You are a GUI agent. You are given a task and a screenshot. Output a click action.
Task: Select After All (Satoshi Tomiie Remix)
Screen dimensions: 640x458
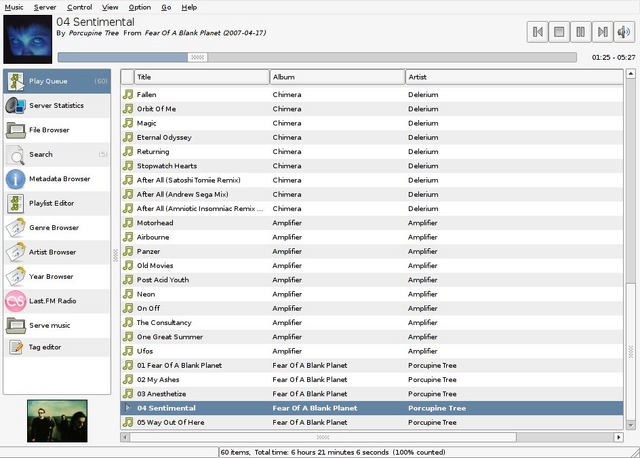(372, 180)
